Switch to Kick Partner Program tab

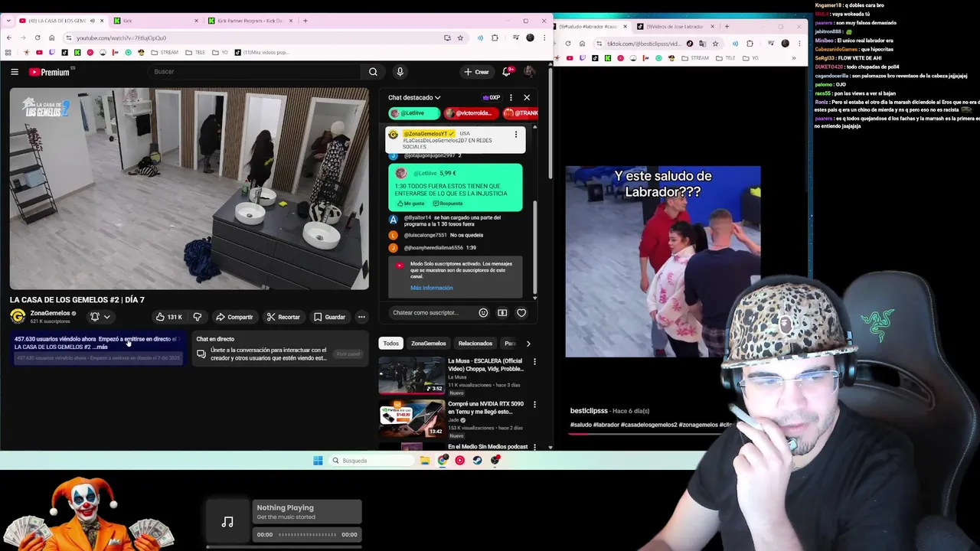249,21
